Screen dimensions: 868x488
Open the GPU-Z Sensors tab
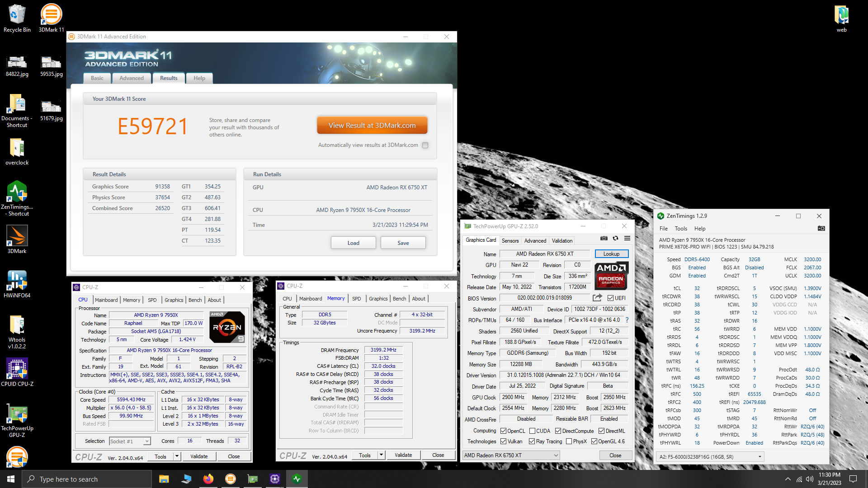510,241
